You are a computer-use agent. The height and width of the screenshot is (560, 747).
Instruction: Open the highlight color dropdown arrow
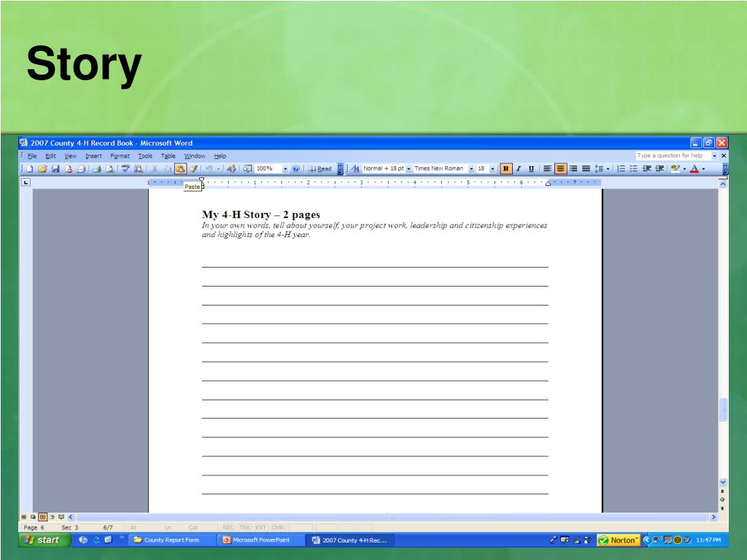684,168
